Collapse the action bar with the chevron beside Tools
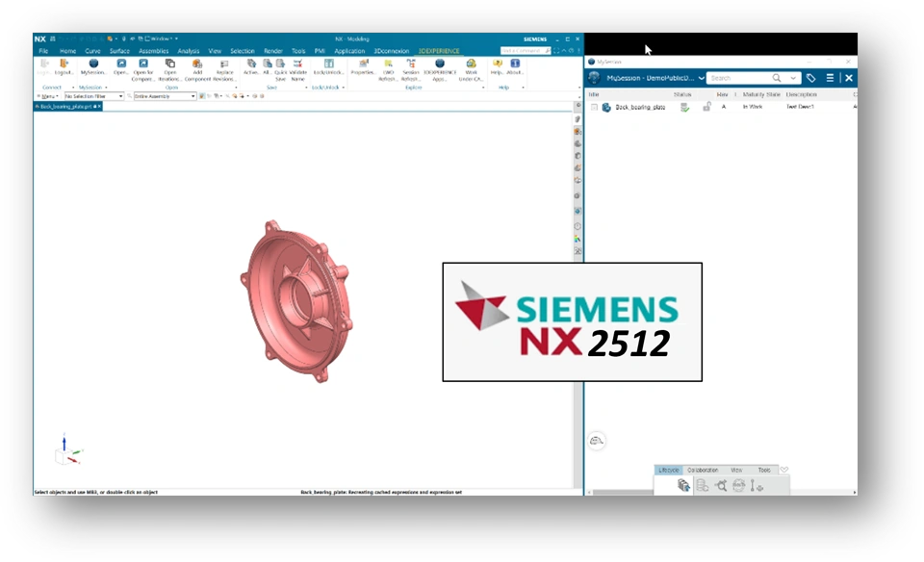The image size is (924, 562). (783, 470)
